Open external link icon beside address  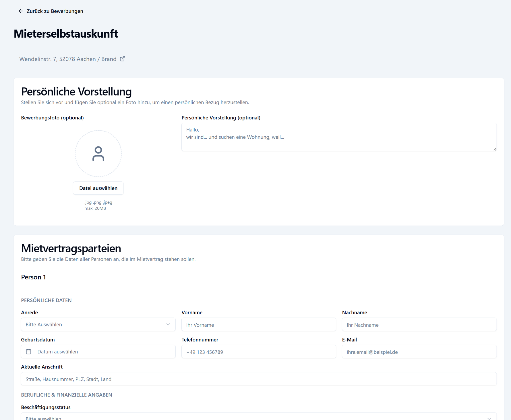click(x=122, y=59)
